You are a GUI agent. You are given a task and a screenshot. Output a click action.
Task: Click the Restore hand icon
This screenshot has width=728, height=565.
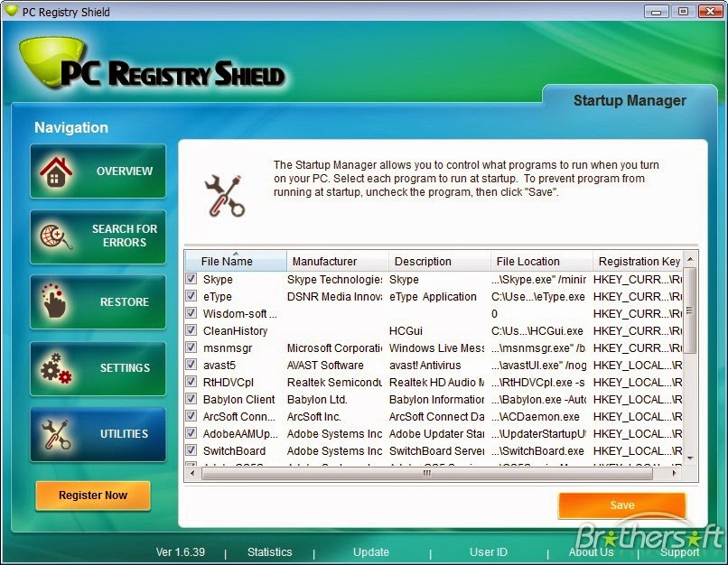[54, 301]
